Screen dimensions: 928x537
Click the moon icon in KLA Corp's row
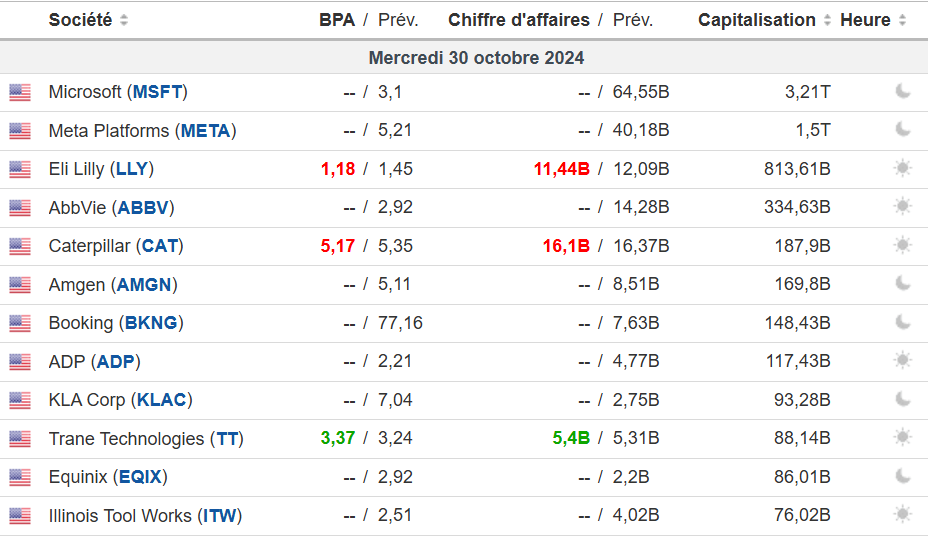point(903,400)
